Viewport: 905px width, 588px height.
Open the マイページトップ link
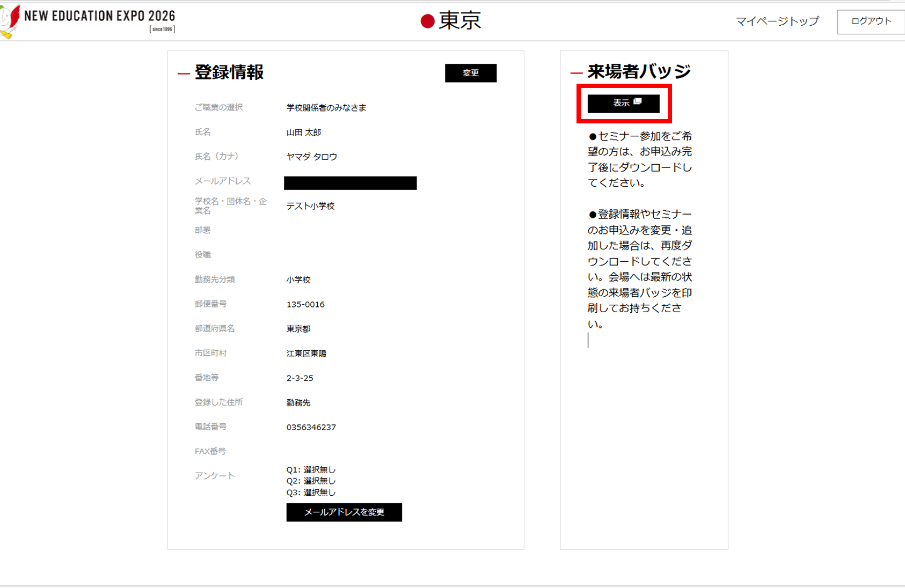coord(777,22)
